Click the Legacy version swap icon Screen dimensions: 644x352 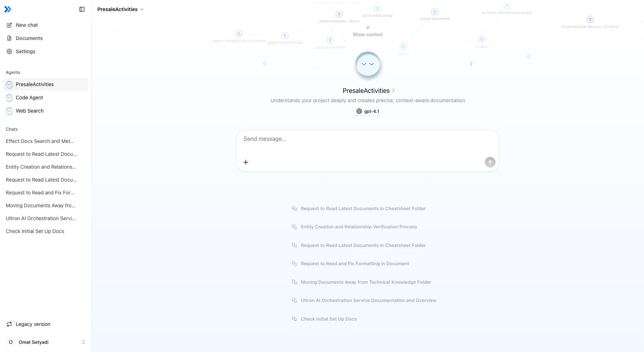click(9, 324)
